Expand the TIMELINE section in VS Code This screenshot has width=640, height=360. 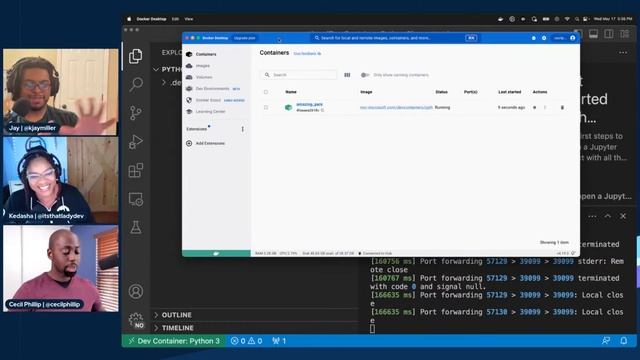pyautogui.click(x=178, y=328)
